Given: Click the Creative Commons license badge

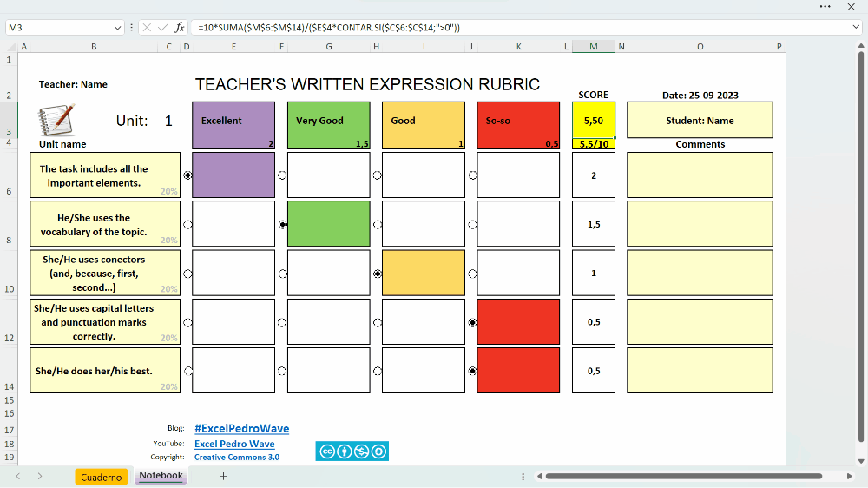Looking at the screenshot, I should tap(352, 452).
